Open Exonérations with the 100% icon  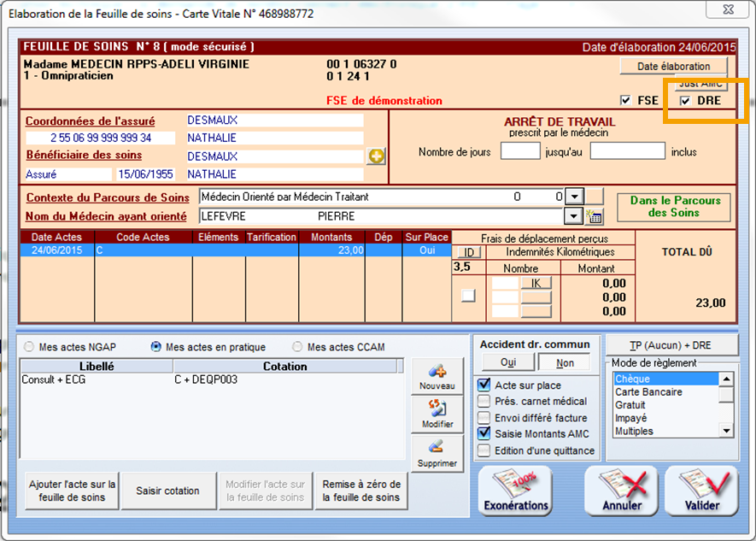coord(516,492)
